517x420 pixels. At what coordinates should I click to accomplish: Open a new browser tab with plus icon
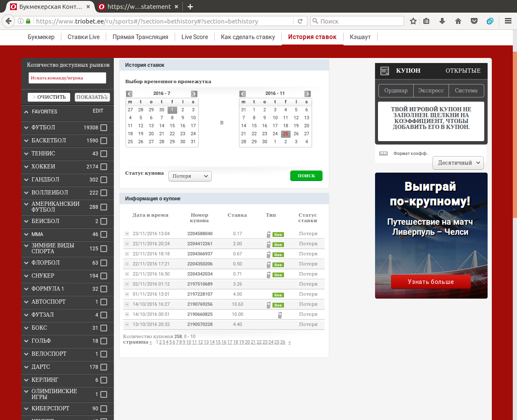tap(190, 7)
